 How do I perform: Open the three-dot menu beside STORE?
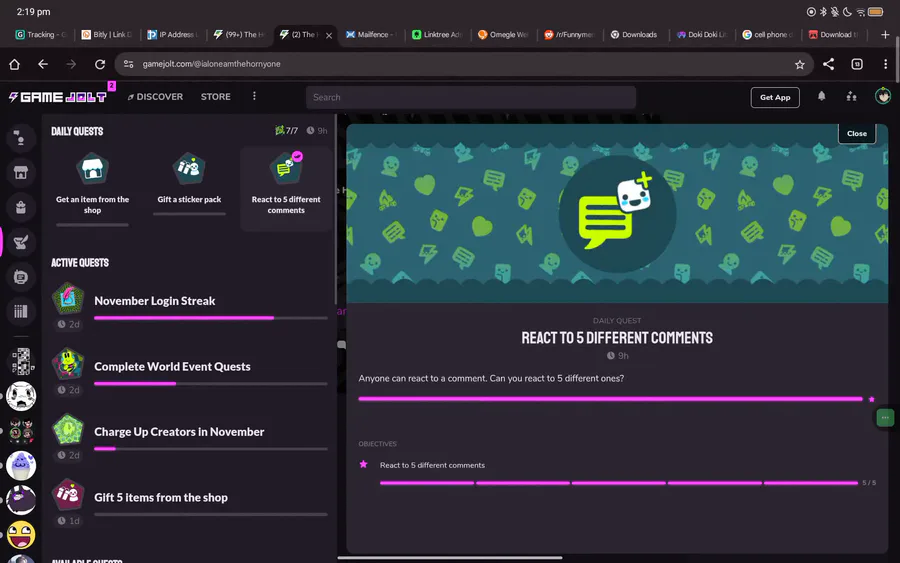click(254, 96)
